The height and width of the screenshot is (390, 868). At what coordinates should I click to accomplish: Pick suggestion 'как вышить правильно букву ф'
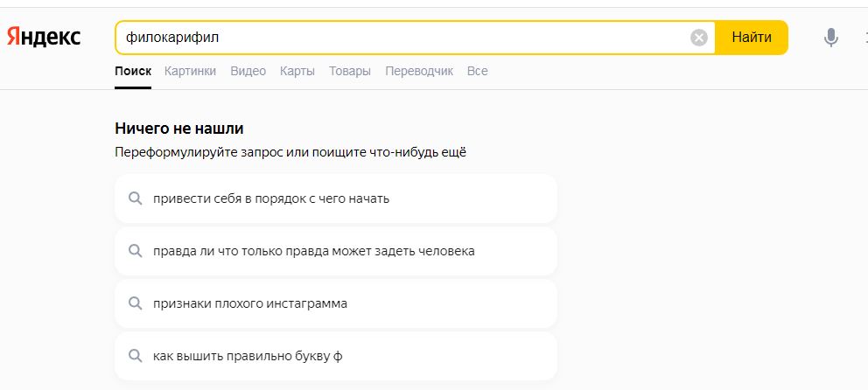coord(254,356)
